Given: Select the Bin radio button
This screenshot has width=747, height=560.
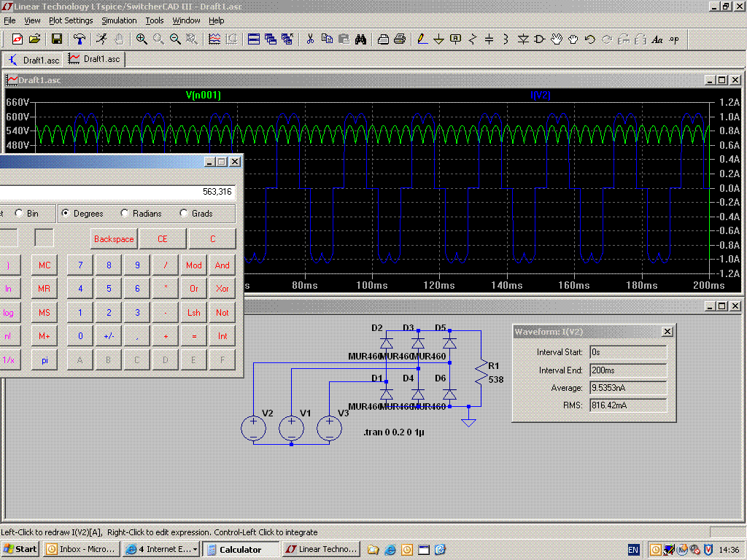Looking at the screenshot, I should point(19,214).
